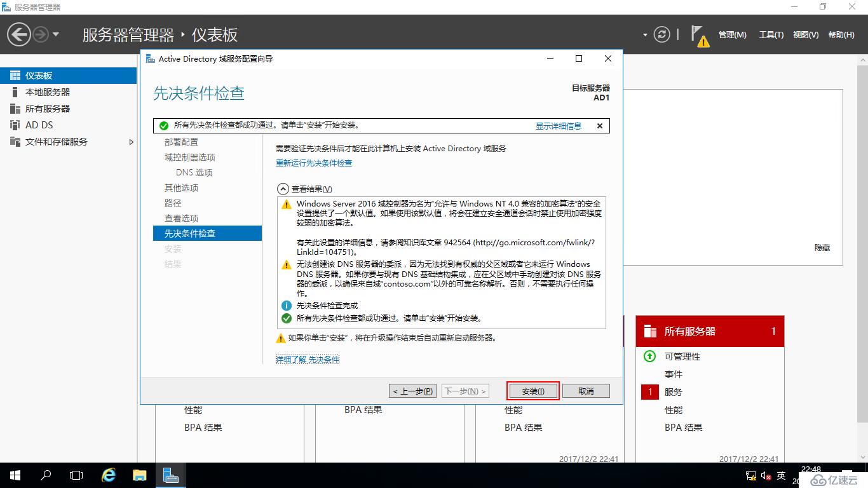Click the 显示详细信息 link in notification bar
This screenshot has height=488, width=868.
point(559,126)
